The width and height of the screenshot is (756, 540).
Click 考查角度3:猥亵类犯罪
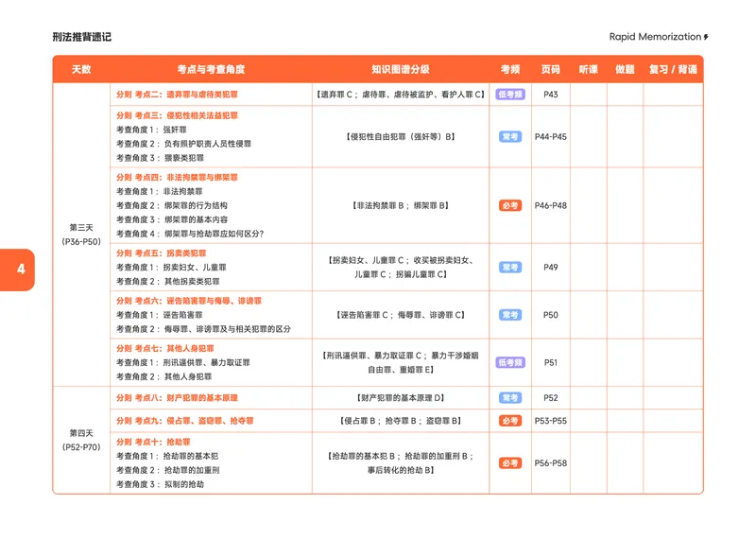tap(160, 158)
